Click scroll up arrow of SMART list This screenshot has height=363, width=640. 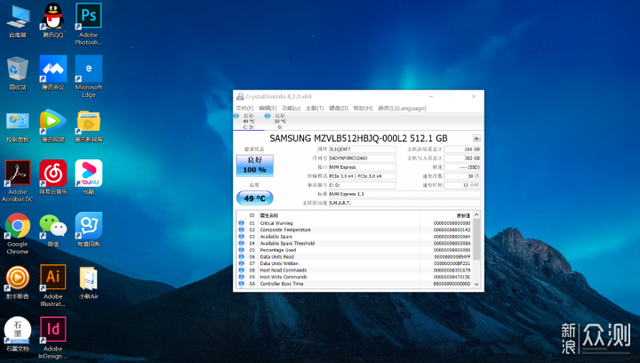[476, 215]
